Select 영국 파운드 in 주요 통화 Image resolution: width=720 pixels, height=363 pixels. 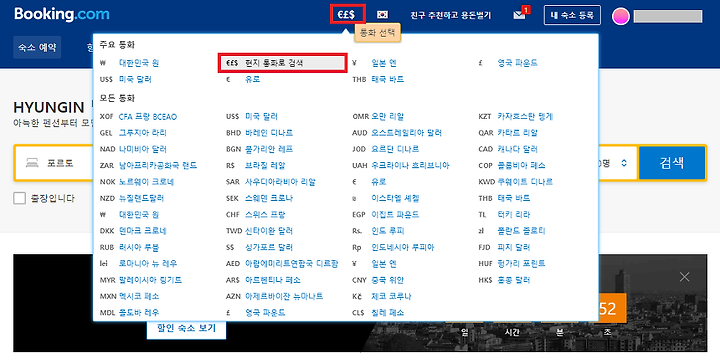pos(508,63)
